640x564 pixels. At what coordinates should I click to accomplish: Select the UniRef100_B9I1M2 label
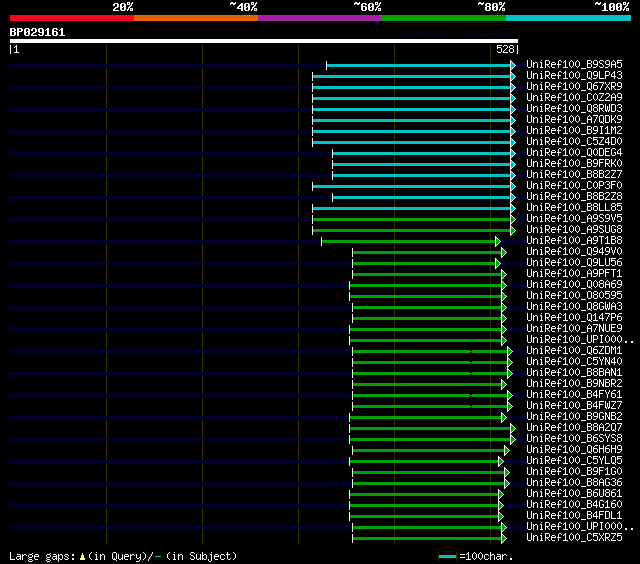click(x=574, y=131)
